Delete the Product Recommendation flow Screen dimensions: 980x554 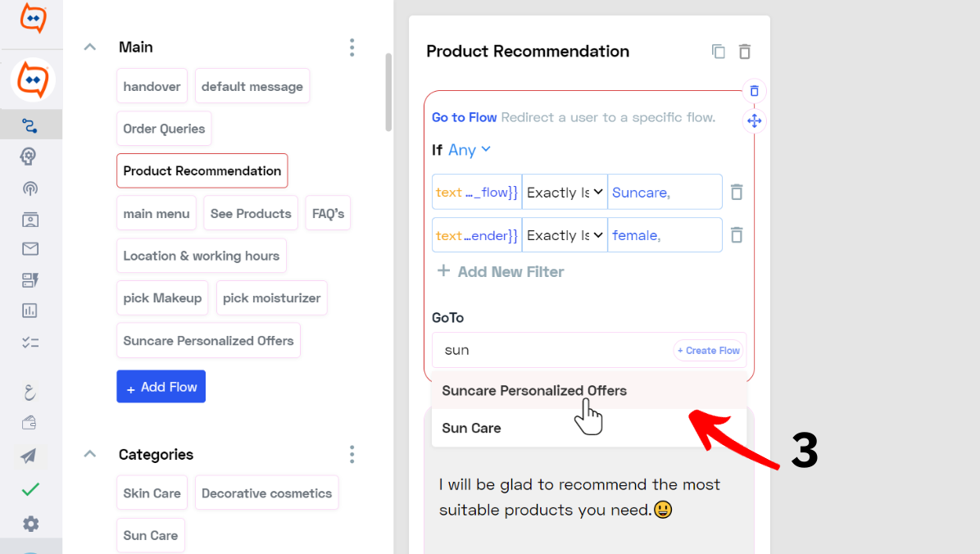point(744,52)
